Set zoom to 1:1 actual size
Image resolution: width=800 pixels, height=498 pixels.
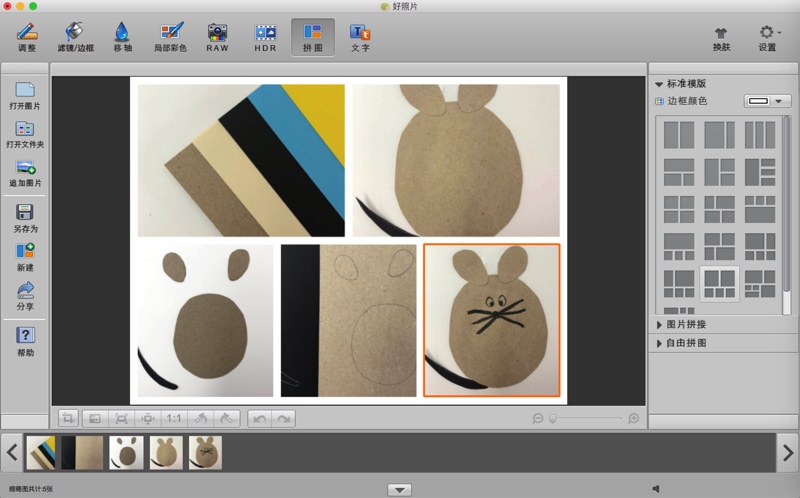pyautogui.click(x=173, y=418)
